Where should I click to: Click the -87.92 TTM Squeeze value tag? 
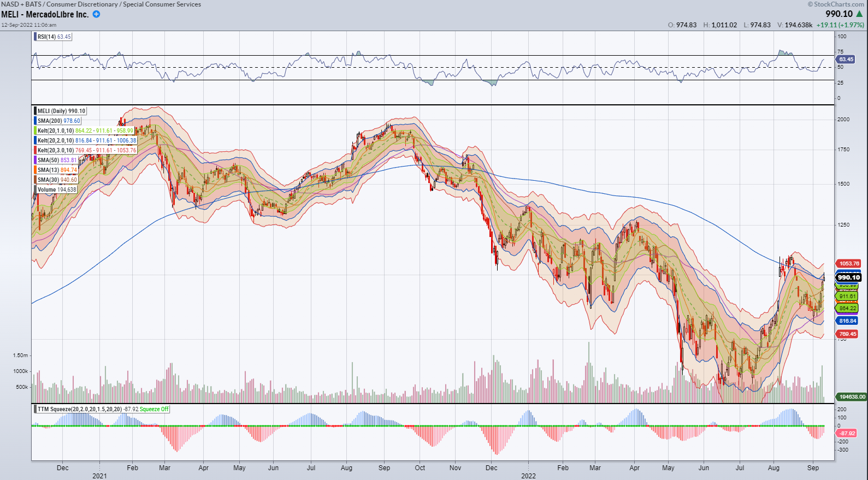846,433
